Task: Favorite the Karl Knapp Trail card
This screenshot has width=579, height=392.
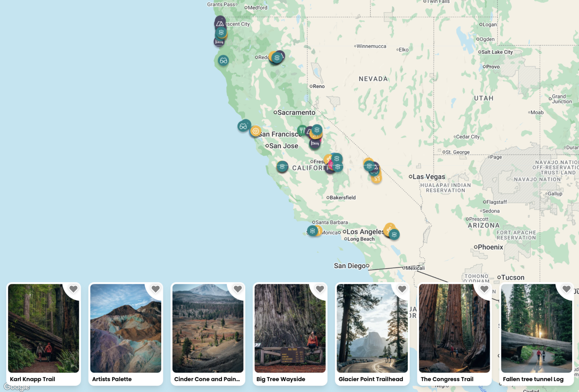Action: (73, 289)
